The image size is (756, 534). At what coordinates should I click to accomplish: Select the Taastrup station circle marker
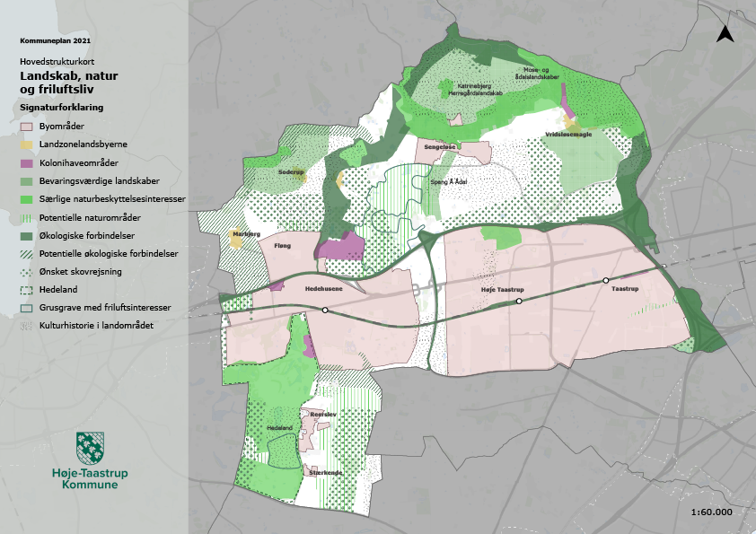coord(606,281)
